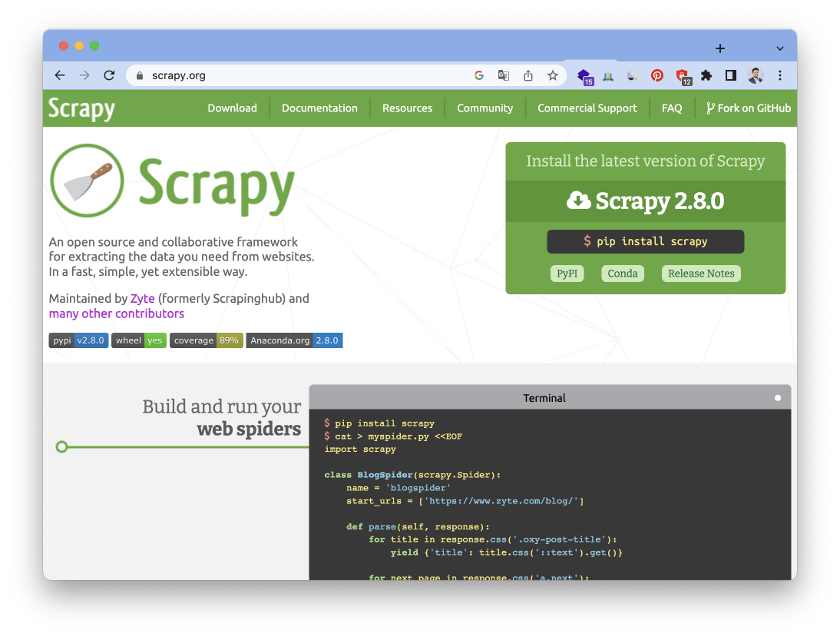Open the Release Notes button

tap(701, 274)
